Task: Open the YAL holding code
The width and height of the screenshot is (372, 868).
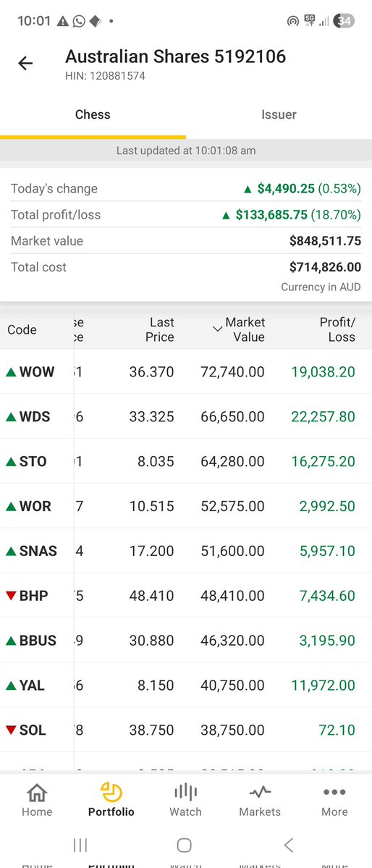Action: (32, 686)
